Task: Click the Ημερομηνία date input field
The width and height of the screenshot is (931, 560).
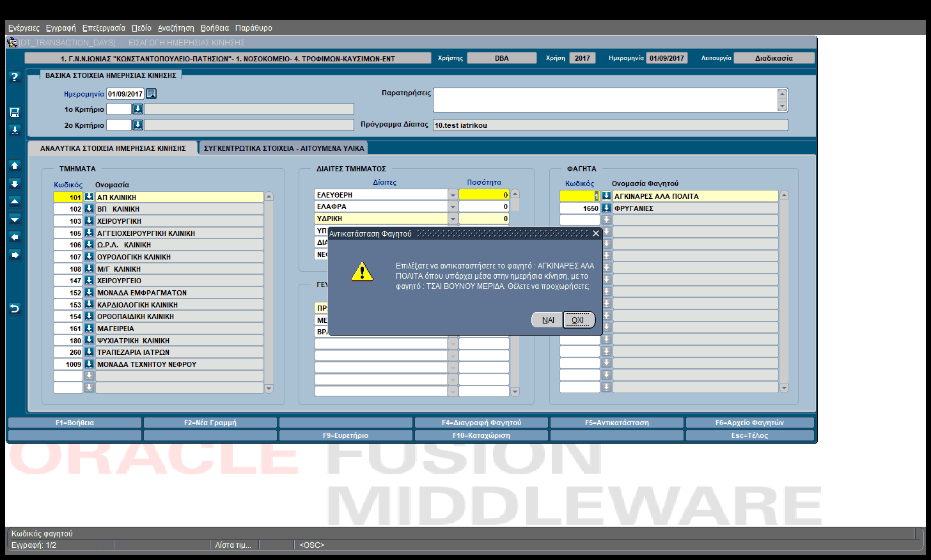Action: coord(125,94)
